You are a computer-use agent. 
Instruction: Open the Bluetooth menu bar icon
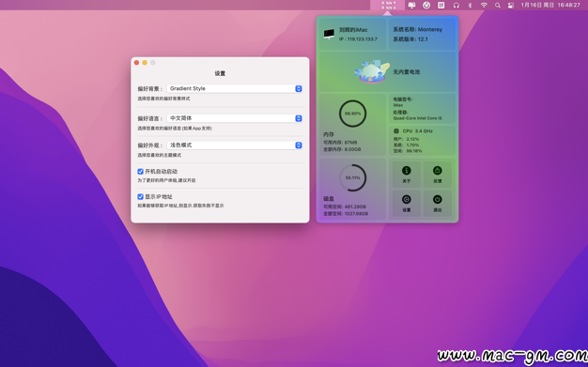tap(470, 6)
